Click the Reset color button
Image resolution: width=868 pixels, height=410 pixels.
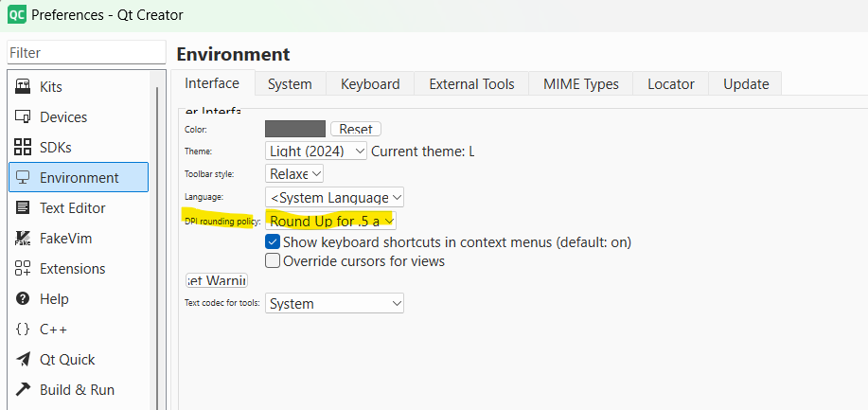click(356, 129)
